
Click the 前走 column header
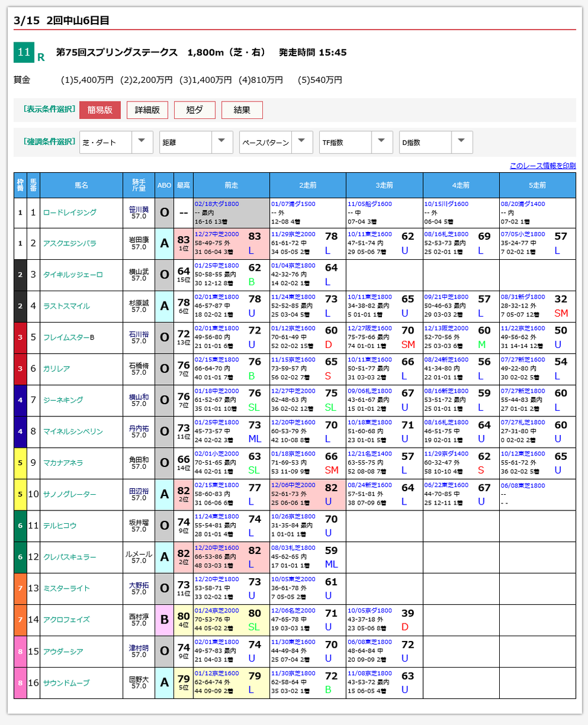click(x=231, y=185)
